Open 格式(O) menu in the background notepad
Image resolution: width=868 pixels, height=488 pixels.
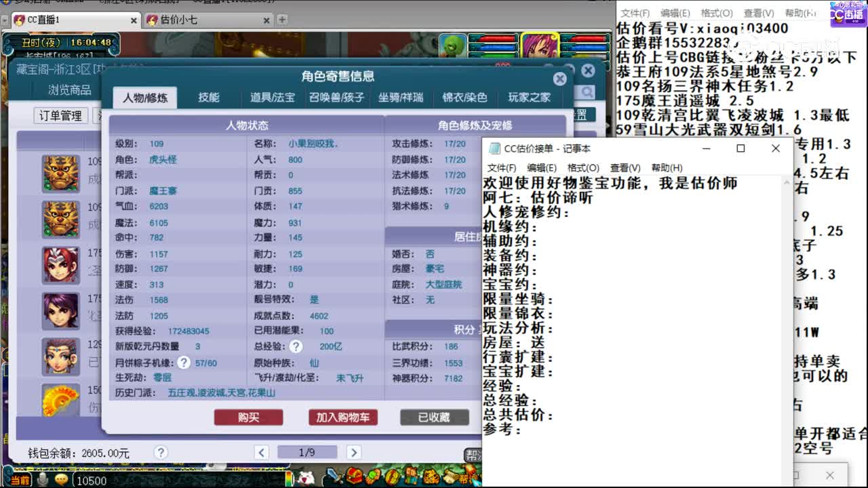717,13
